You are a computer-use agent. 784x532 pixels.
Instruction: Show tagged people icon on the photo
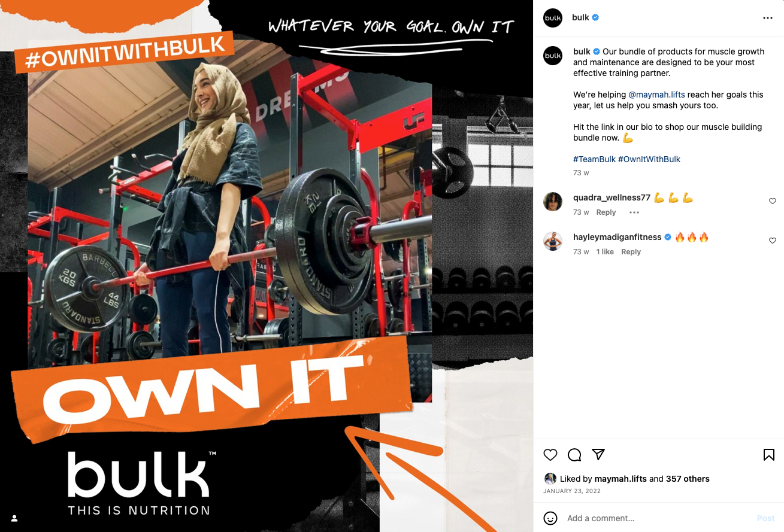pos(14,518)
